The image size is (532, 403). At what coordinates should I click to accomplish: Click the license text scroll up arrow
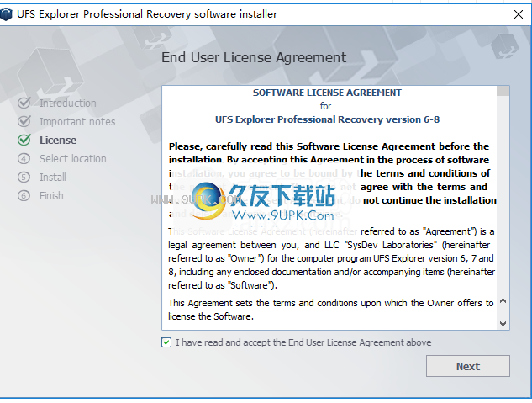point(503,301)
